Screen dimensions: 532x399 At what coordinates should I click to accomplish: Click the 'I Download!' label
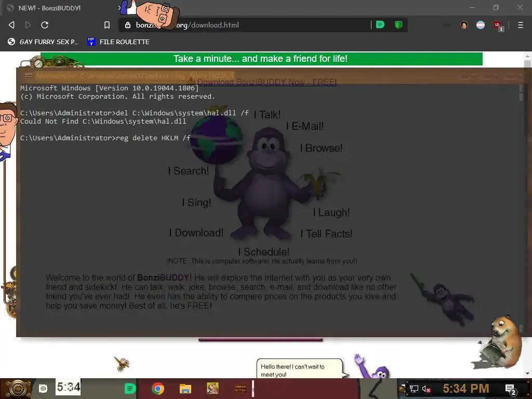click(x=196, y=233)
